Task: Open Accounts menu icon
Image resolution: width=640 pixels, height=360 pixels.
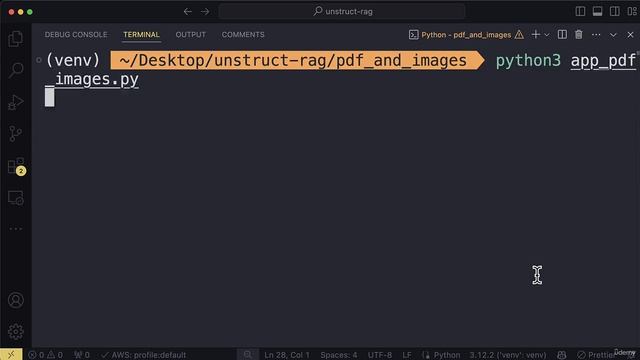Action: click(16, 300)
